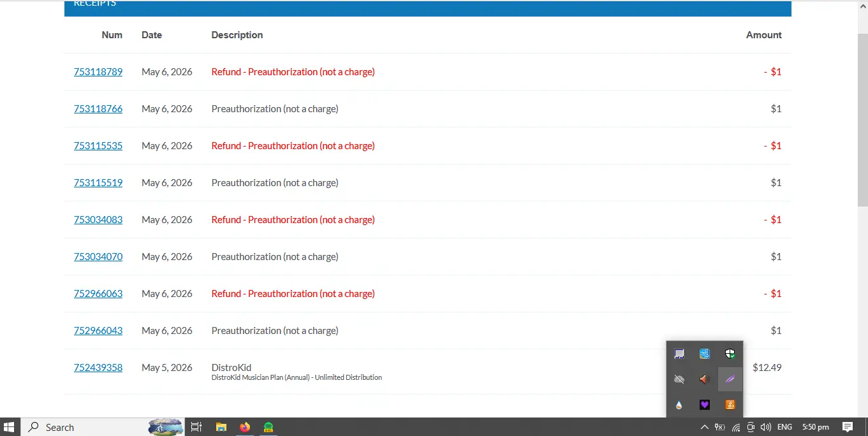The width and height of the screenshot is (868, 436).
Task: Click "DistroKid Musician Plan (Annual)" subtext
Action: tap(297, 378)
